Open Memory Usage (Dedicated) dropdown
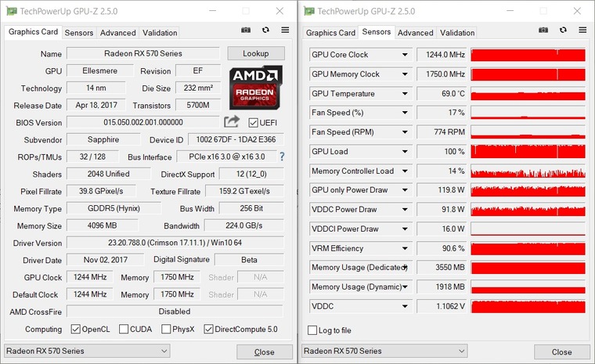The width and height of the screenshot is (595, 364). pos(405,268)
